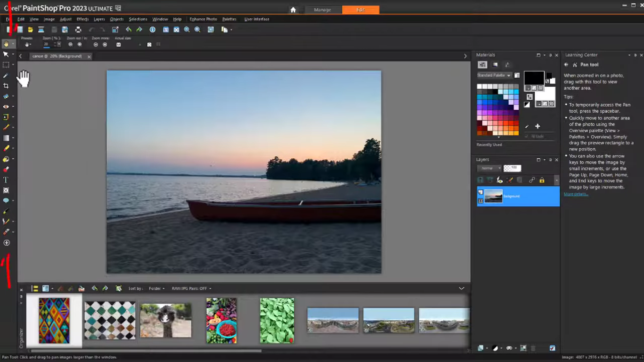Select the Picture Frame tool
The width and height of the screenshot is (644, 362).
click(6, 190)
